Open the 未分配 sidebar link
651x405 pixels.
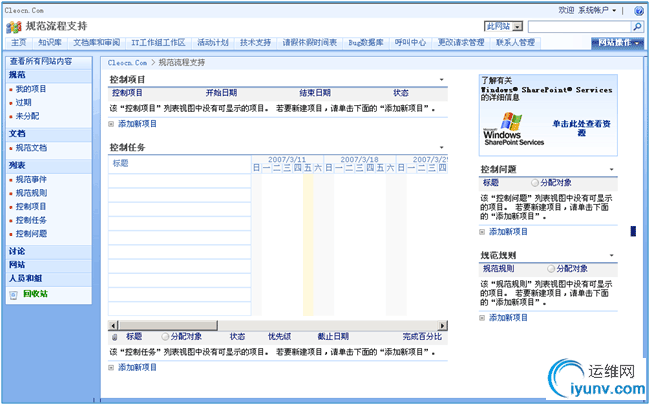click(27, 116)
